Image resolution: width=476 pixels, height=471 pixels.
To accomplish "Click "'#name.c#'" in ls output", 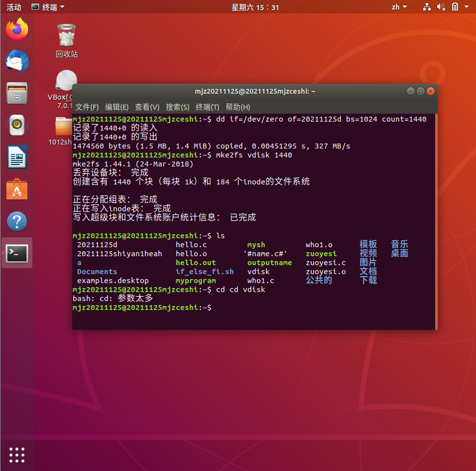I will pyautogui.click(x=265, y=254).
